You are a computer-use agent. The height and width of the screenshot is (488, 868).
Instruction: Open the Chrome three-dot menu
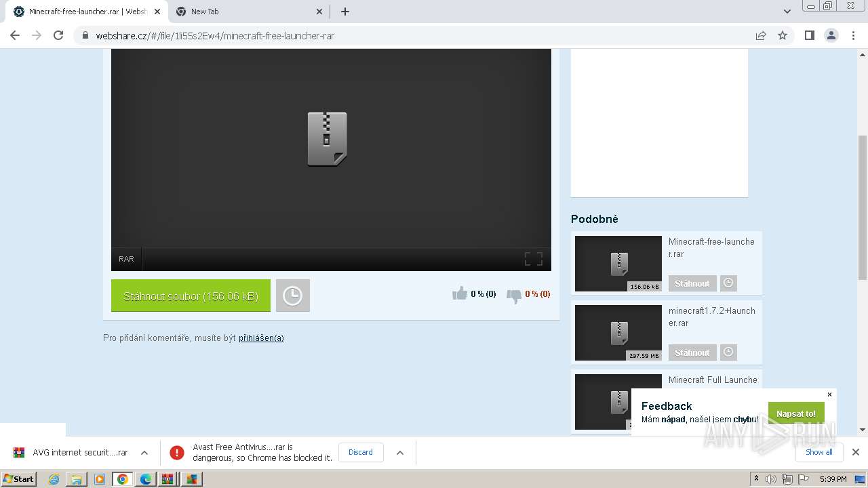[x=853, y=35]
